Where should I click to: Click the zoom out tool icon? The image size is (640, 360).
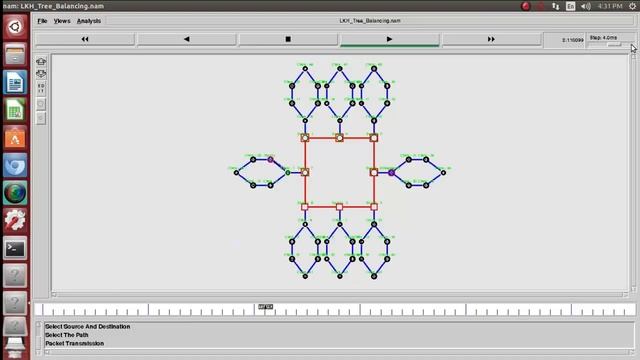41,74
